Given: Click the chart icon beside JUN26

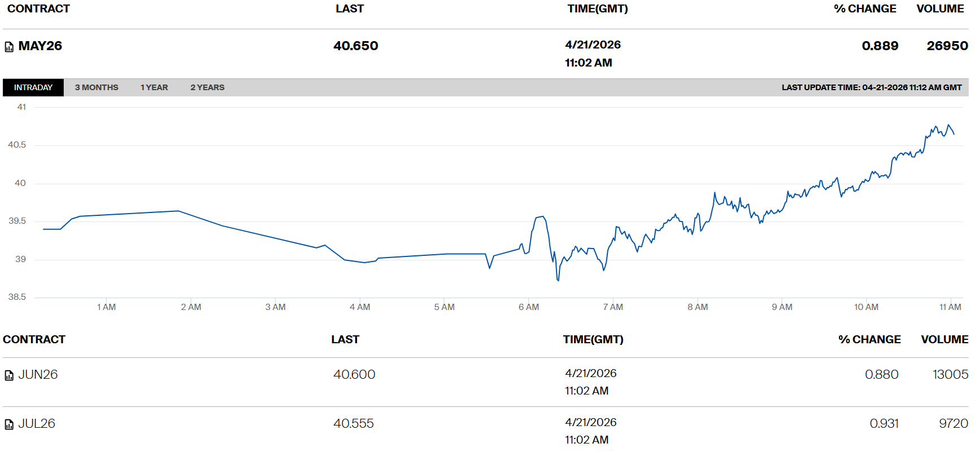Looking at the screenshot, I should point(9,375).
